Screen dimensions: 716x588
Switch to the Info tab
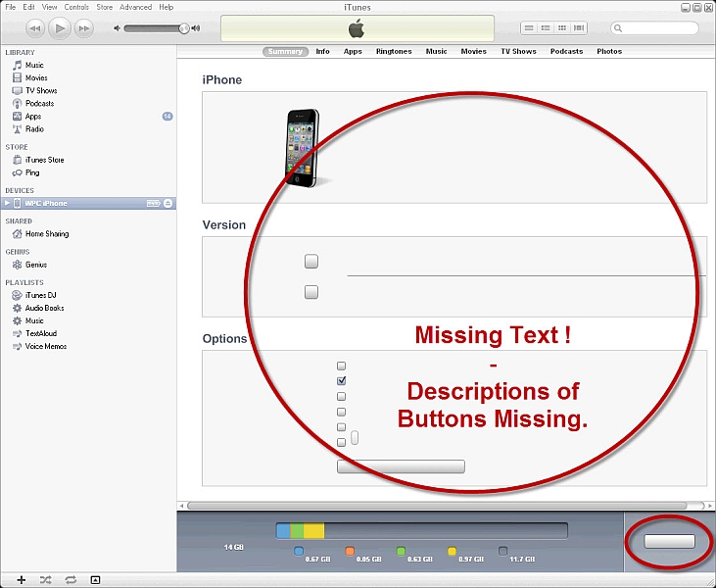click(x=322, y=52)
